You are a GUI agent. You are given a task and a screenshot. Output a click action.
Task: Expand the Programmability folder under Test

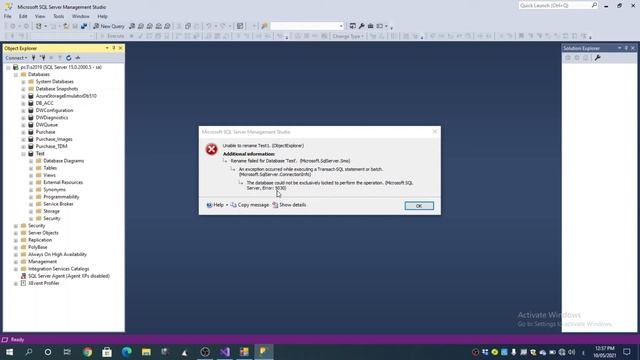[x=31, y=197]
